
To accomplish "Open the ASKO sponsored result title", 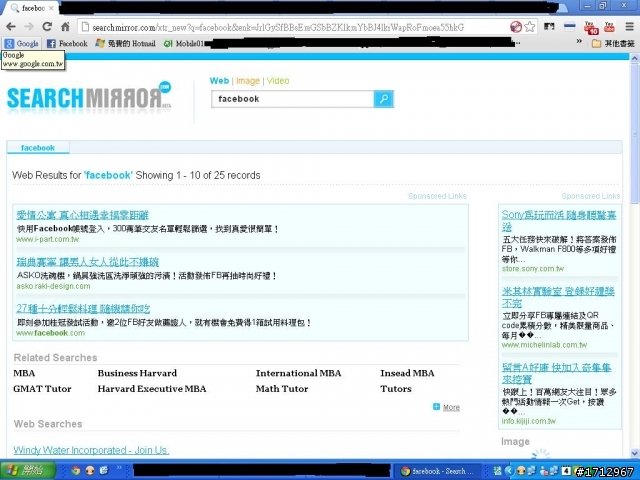I will click(87, 262).
